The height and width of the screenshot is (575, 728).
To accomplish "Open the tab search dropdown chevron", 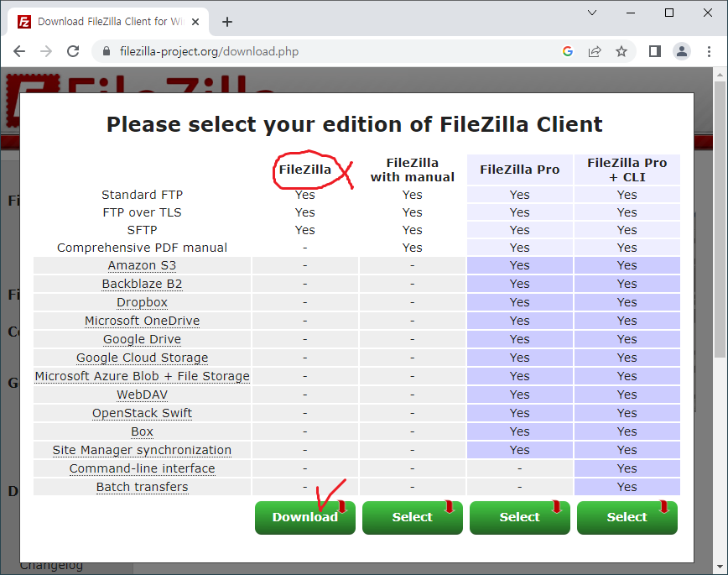I will click(592, 13).
